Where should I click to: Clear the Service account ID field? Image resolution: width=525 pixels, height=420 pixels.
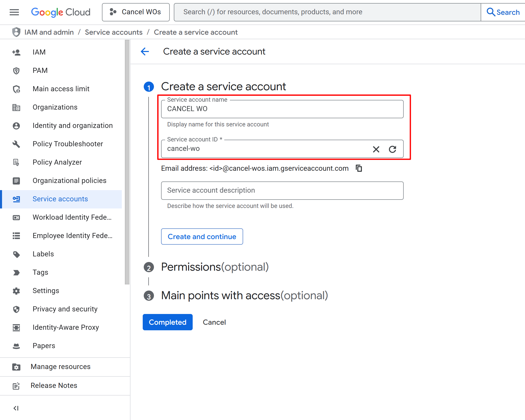tap(376, 149)
